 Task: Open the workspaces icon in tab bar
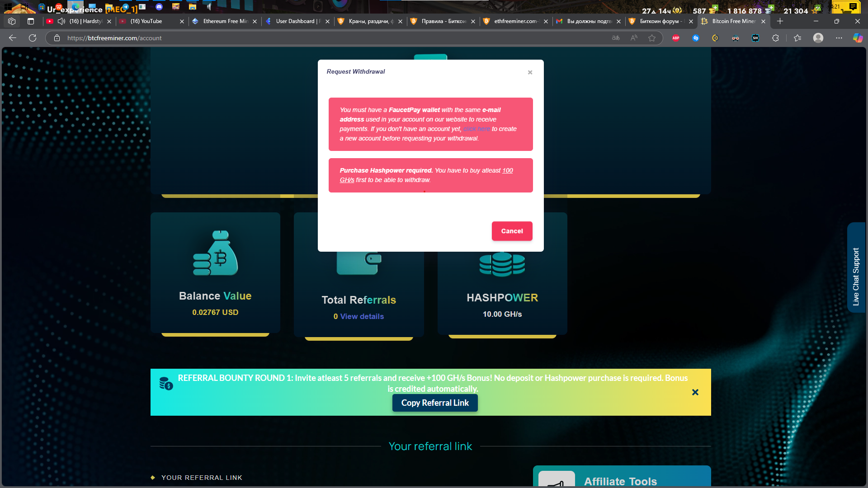[x=12, y=21]
